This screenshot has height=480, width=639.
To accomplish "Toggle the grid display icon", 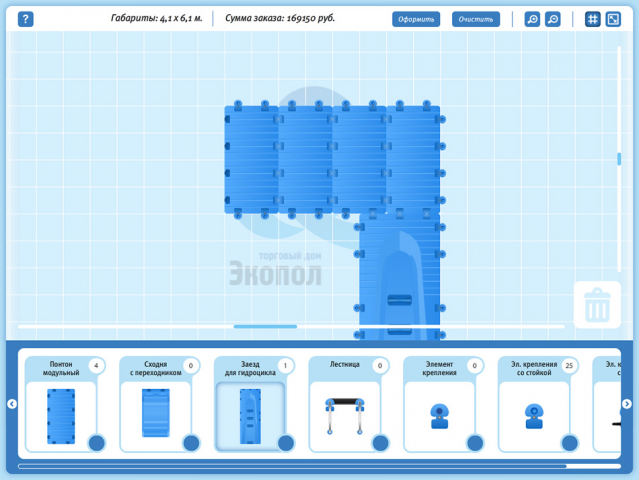I will coord(593,19).
